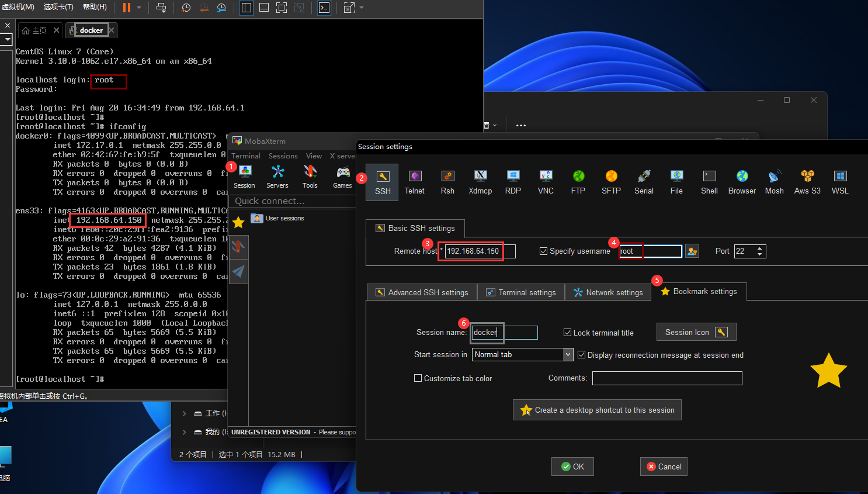Expand the 我的 drive tree item
The height and width of the screenshot is (494, 868).
click(185, 432)
